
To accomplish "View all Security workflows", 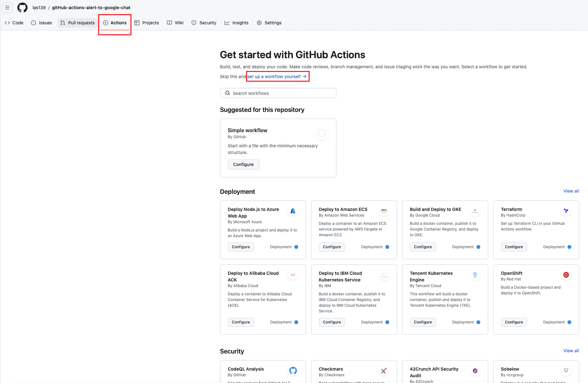I will pyautogui.click(x=571, y=351).
